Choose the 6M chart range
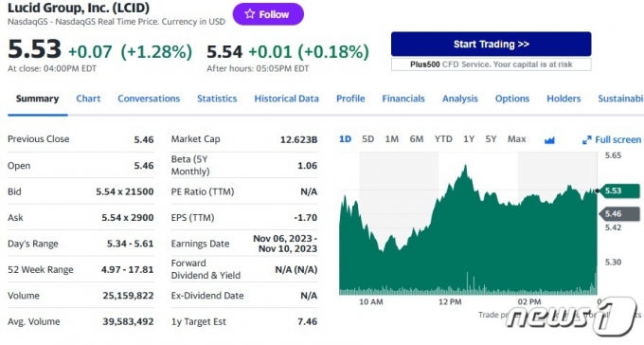This screenshot has width=644, height=345. [417, 139]
